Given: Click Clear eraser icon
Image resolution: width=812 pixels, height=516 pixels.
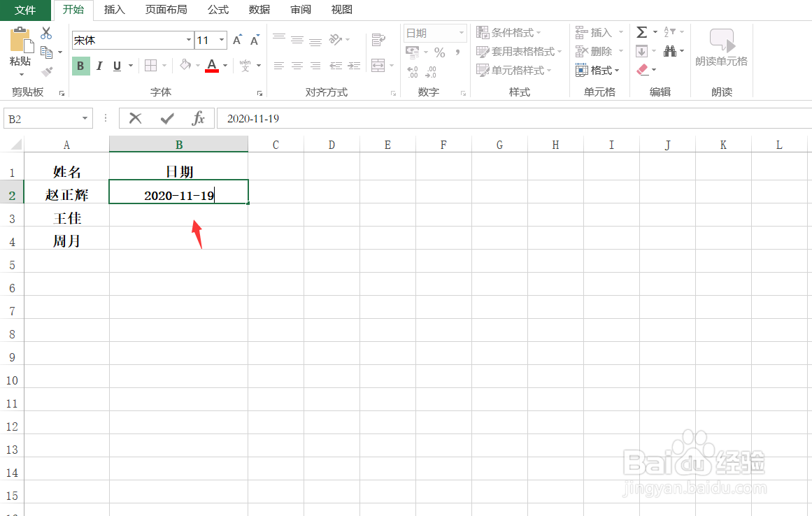Looking at the screenshot, I should pyautogui.click(x=642, y=69).
